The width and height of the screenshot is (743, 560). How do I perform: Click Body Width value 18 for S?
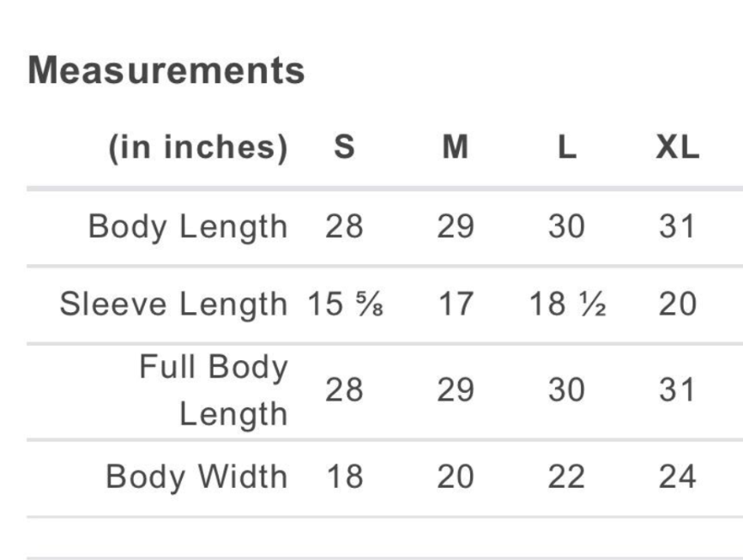click(x=345, y=477)
